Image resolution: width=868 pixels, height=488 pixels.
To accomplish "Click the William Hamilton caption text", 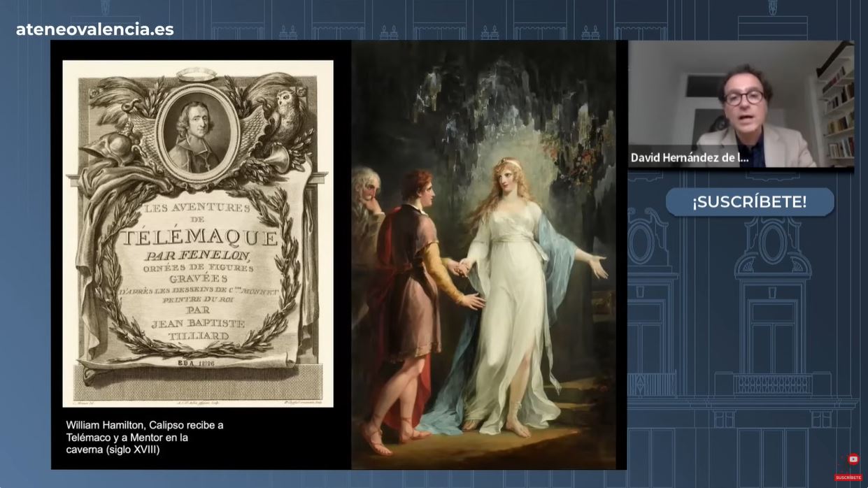I will [145, 437].
